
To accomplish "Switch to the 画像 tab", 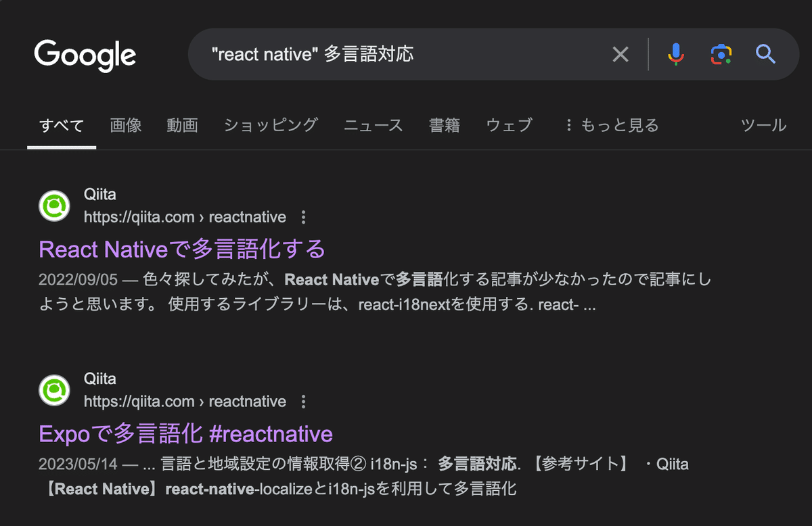I will pos(126,125).
